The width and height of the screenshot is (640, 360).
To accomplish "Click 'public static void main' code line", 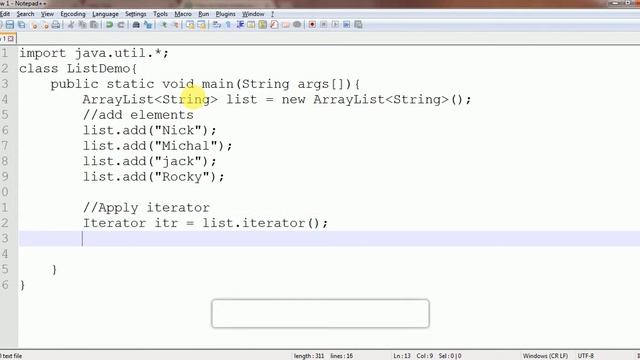I will (205, 84).
